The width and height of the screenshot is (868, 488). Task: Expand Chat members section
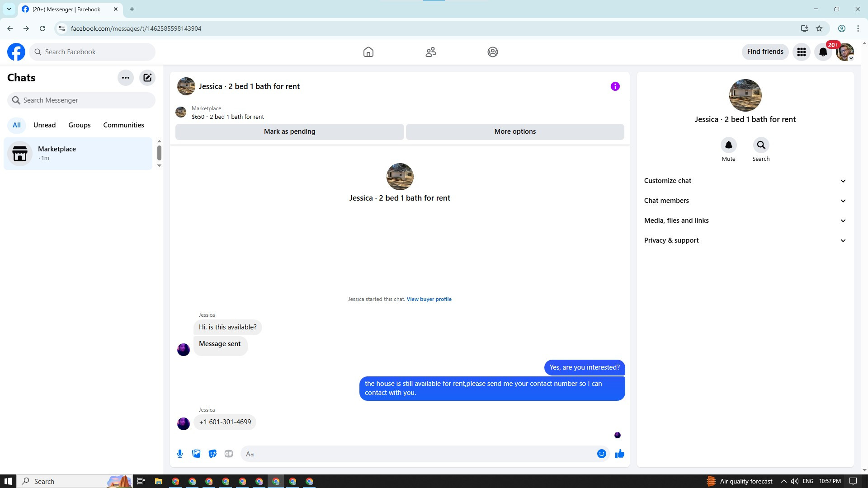(745, 201)
